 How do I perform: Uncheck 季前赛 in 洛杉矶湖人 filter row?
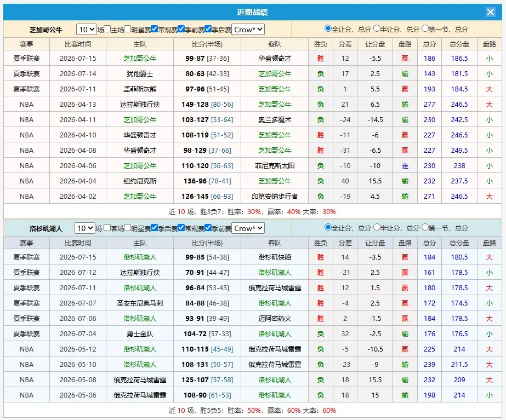(208, 228)
